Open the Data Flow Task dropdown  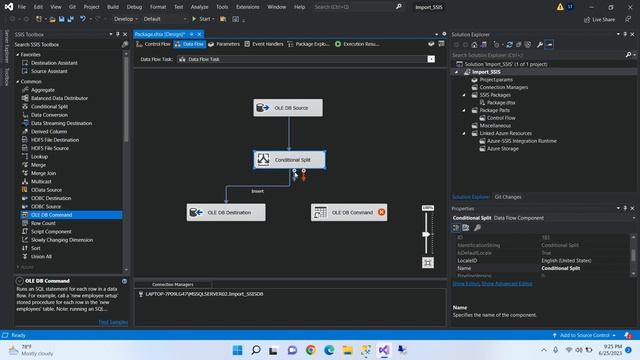click(x=431, y=59)
